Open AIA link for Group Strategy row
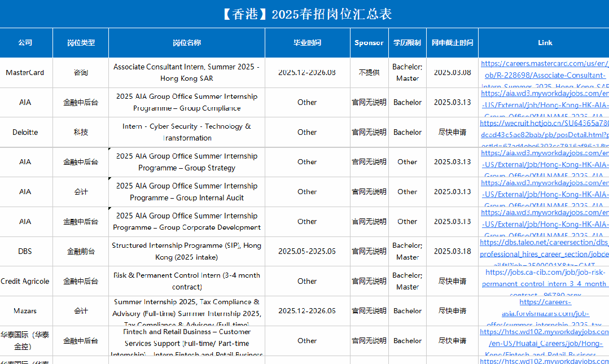Viewport: 609px width, 364px height. (545, 162)
